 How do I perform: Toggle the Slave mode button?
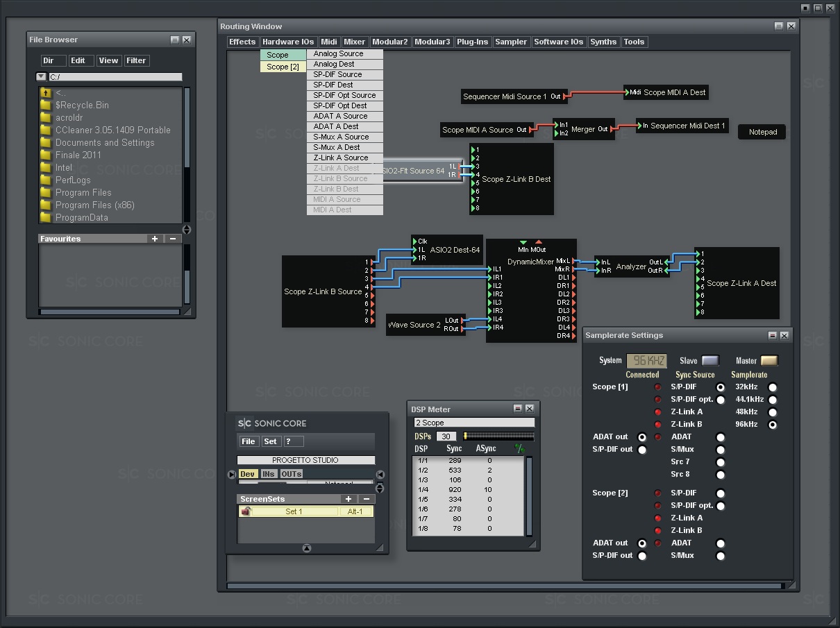click(x=710, y=361)
